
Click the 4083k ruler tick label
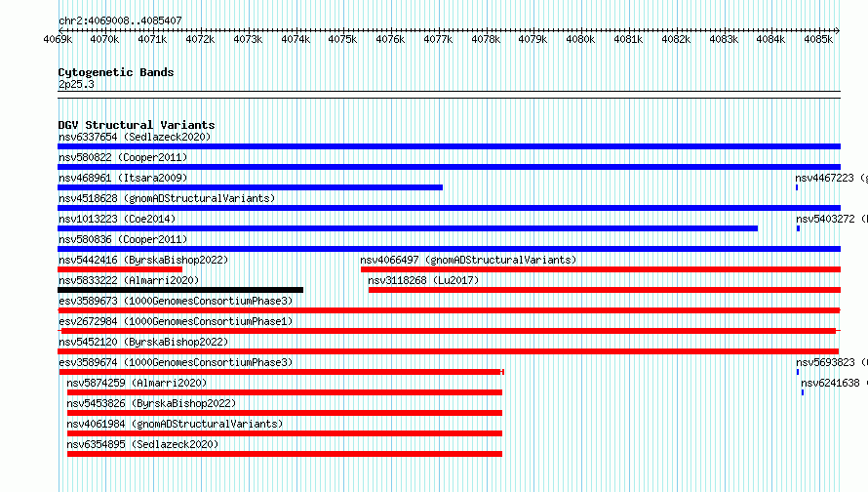coord(724,39)
